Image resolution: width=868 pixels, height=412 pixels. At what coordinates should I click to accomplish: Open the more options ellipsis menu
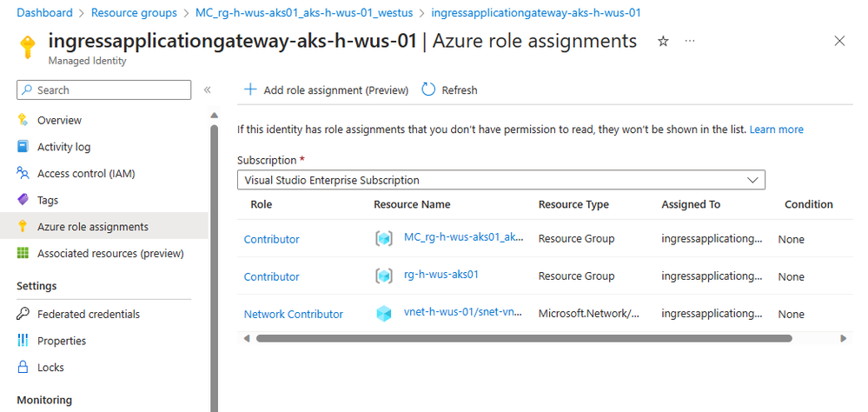[689, 41]
